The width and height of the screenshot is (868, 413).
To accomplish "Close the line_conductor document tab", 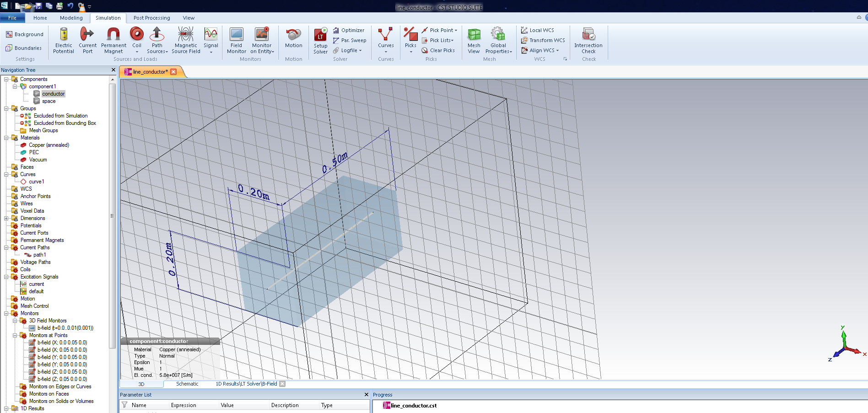I will tap(173, 72).
